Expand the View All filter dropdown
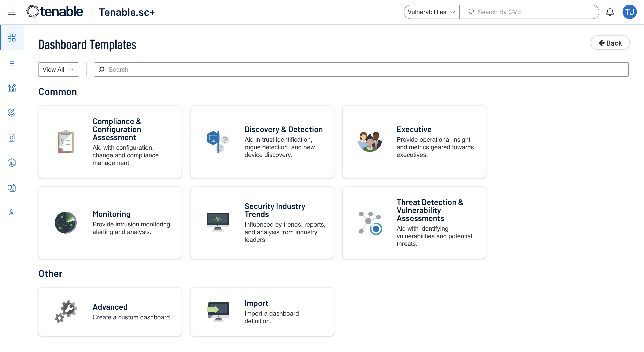 click(x=59, y=70)
